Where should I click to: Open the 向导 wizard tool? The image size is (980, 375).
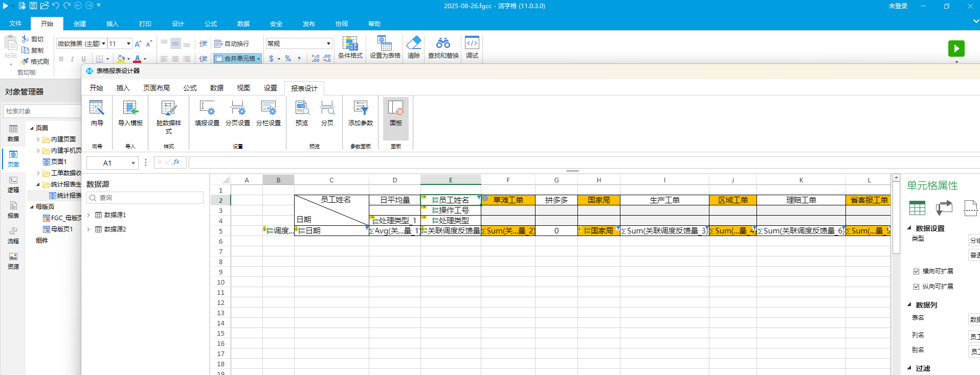tap(97, 113)
